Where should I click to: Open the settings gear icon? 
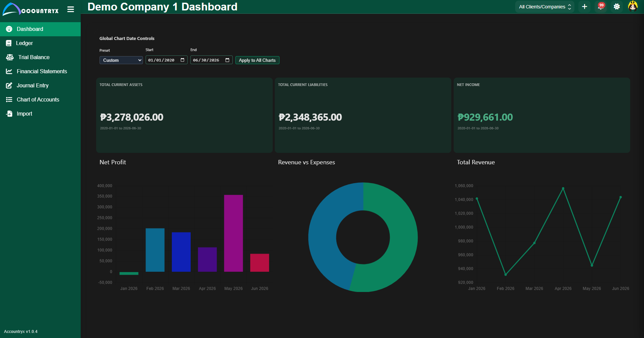617,7
